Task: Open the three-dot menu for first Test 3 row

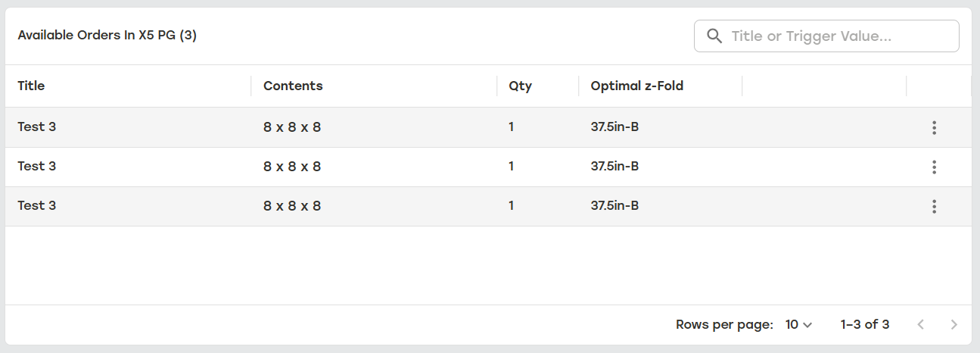Action: tap(934, 127)
